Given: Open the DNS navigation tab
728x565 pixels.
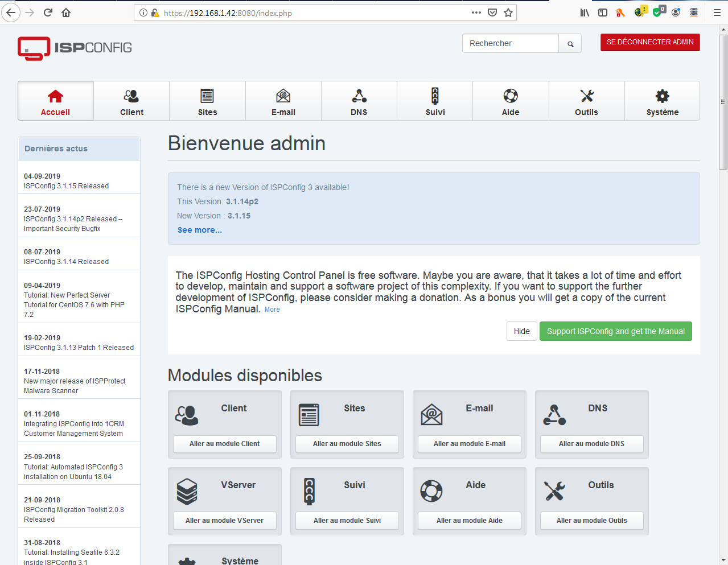Looking at the screenshot, I should click(359, 101).
